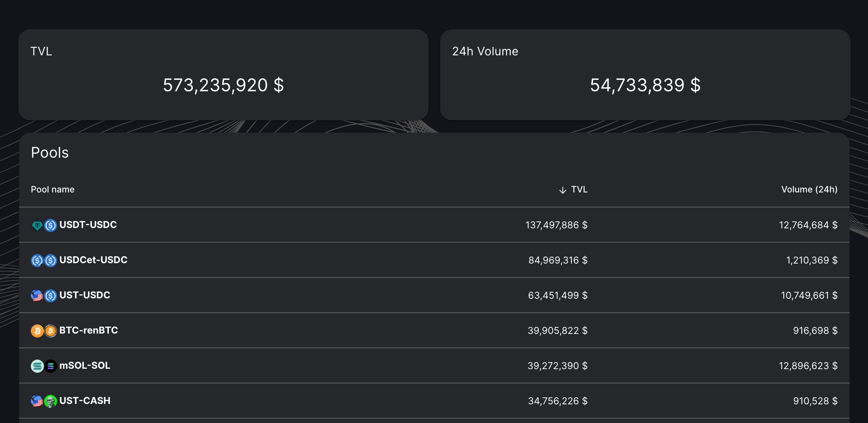868x423 pixels.
Task: Click the mSOL token icon
Action: coord(37,366)
